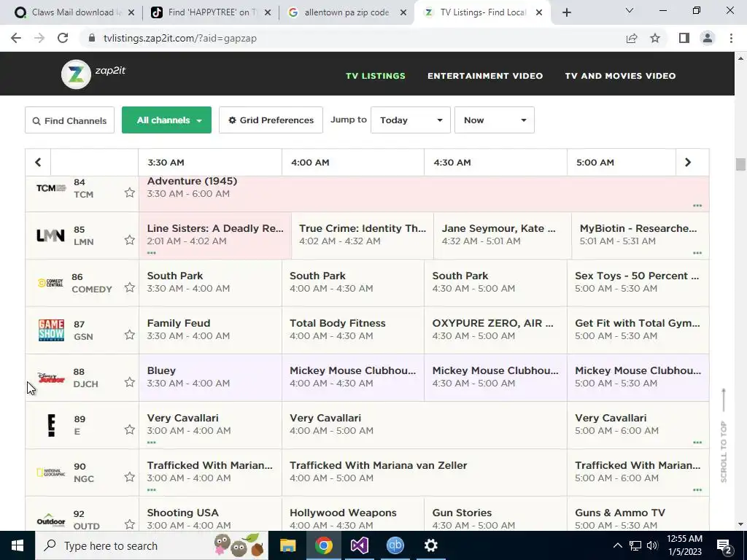Favorite the COMEDY channel star
Image resolution: width=747 pixels, height=560 pixels.
(x=130, y=287)
